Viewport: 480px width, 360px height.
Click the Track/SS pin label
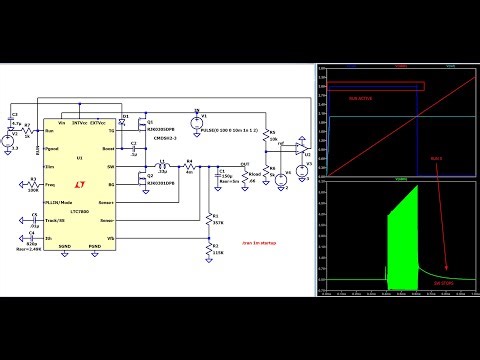point(55,220)
